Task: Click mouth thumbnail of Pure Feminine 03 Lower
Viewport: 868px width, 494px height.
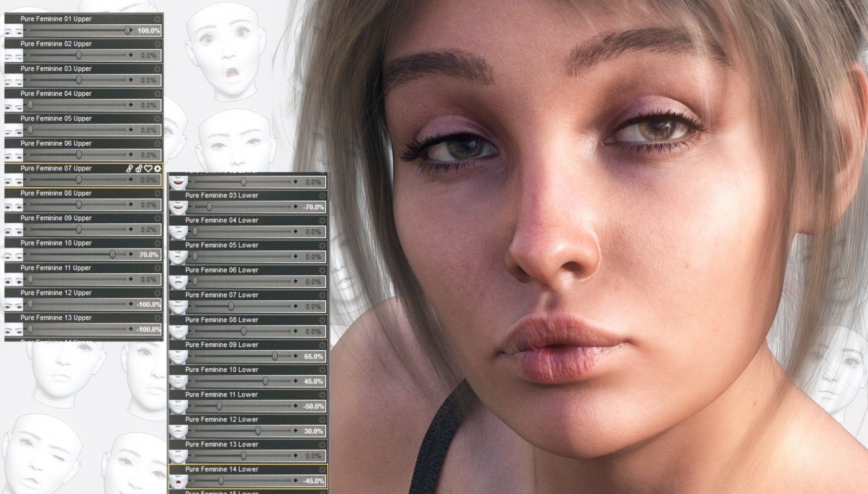Action: coord(178,208)
